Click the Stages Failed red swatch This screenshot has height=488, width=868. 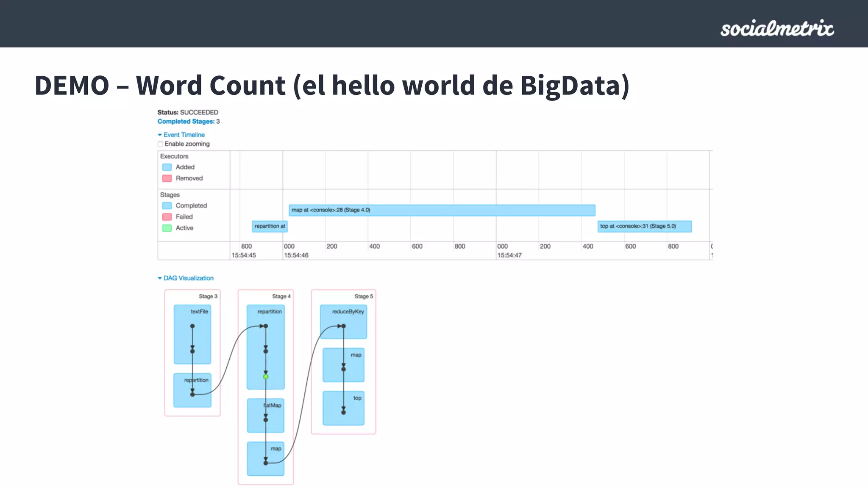[167, 217]
